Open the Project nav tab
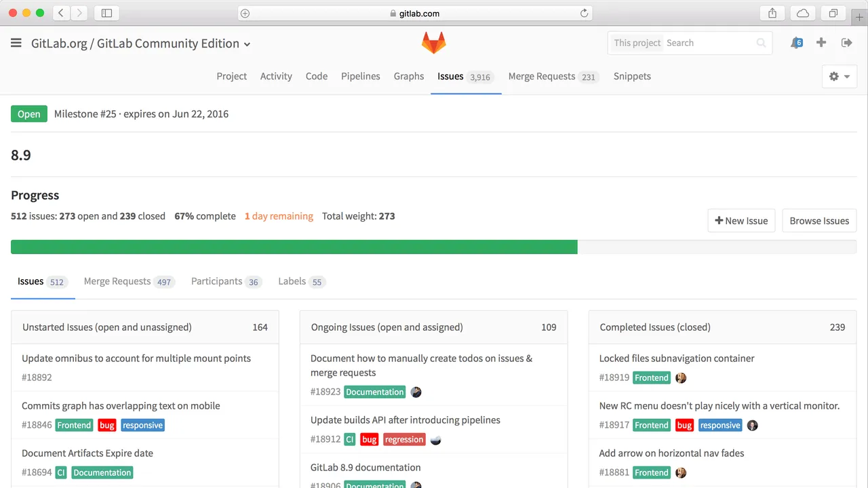The height and width of the screenshot is (488, 868). [231, 76]
